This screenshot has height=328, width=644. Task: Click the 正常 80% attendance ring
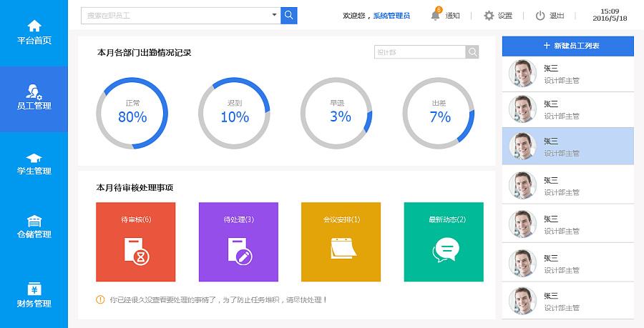pos(132,113)
